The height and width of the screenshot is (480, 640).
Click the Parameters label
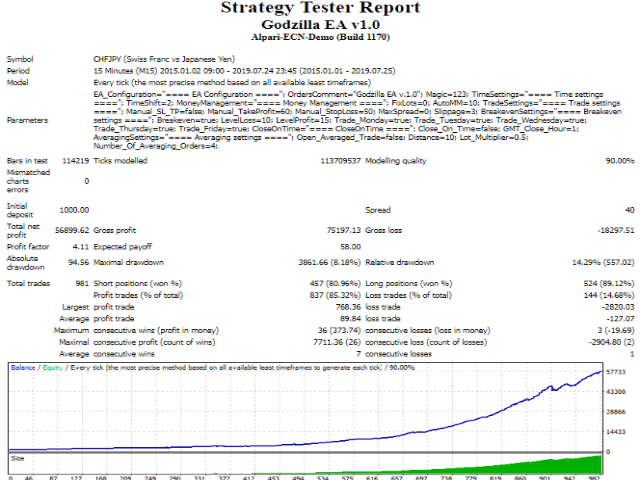27,120
